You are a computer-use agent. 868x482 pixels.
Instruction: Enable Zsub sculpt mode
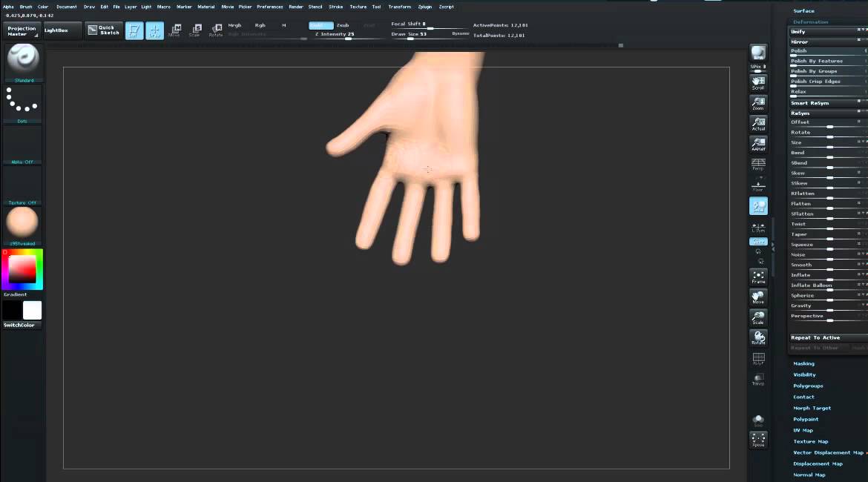coord(343,25)
